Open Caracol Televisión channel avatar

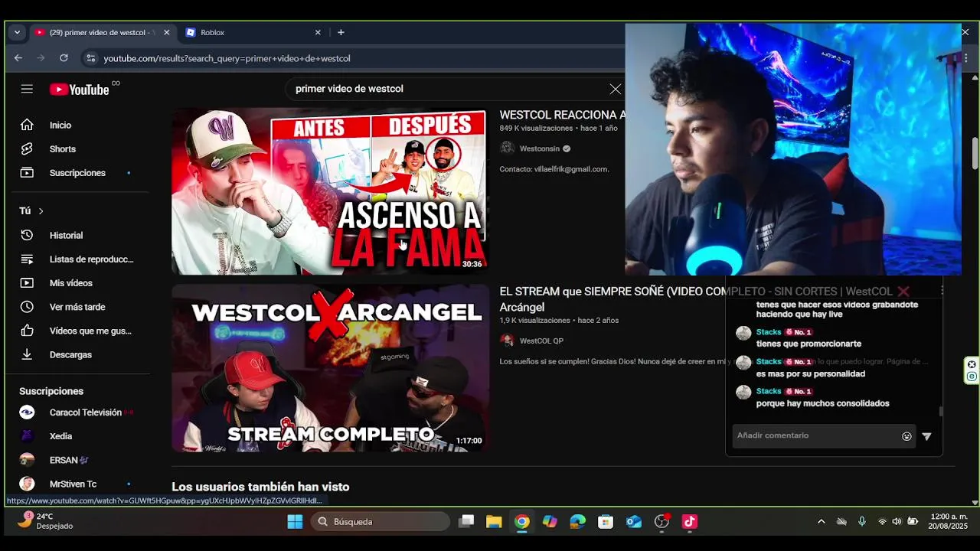27,412
